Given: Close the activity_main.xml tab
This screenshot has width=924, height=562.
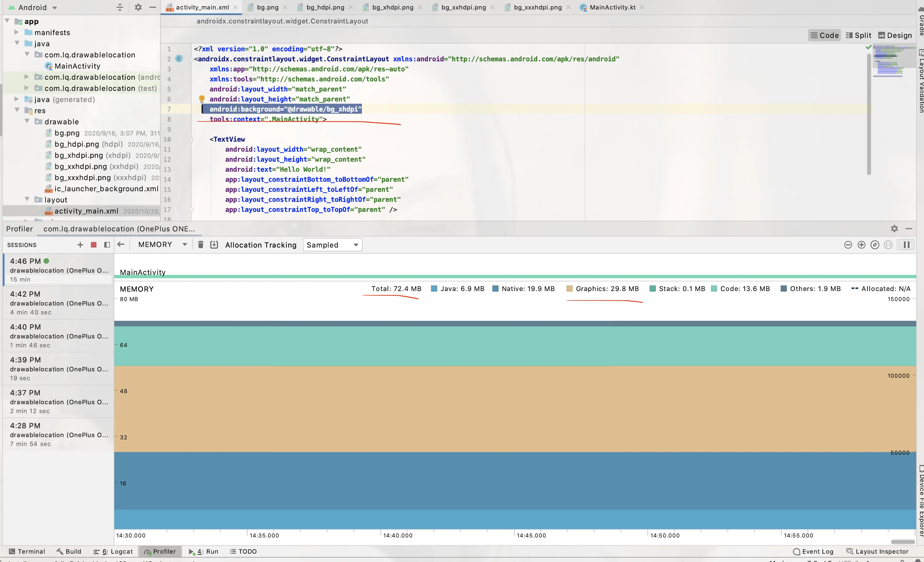Looking at the screenshot, I should click(x=235, y=7).
